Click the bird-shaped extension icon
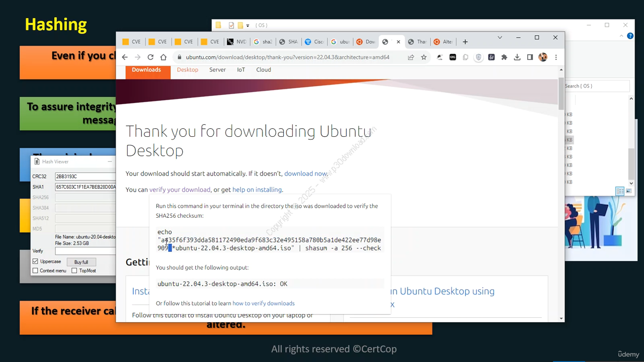The image size is (644, 362). coord(440,57)
